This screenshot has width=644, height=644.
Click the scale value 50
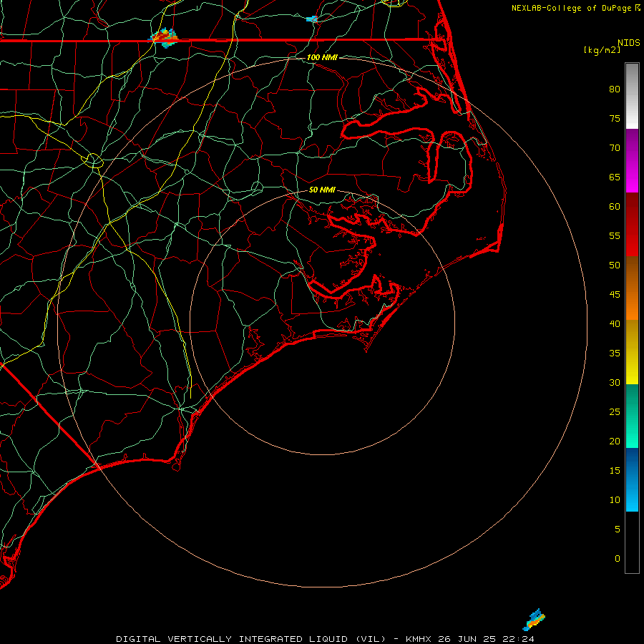[615, 265]
